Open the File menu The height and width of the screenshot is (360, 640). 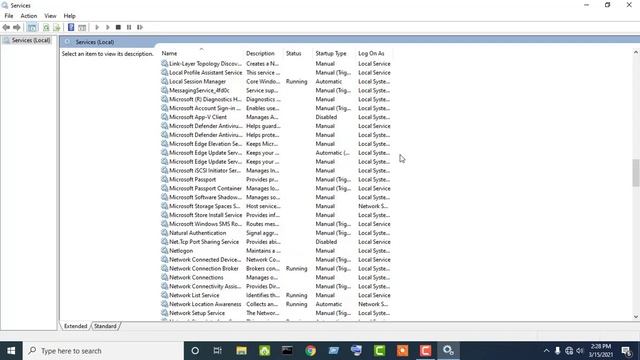[9, 16]
